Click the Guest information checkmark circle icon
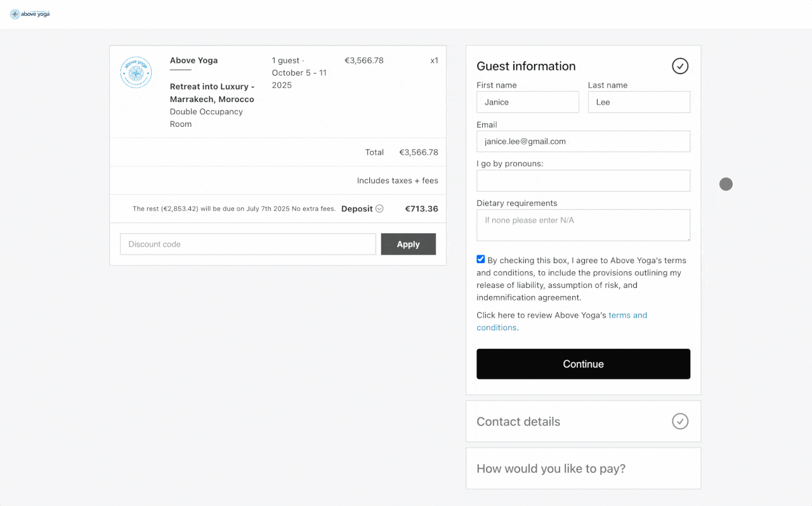Viewport: 812px width, 506px height. 680,66
